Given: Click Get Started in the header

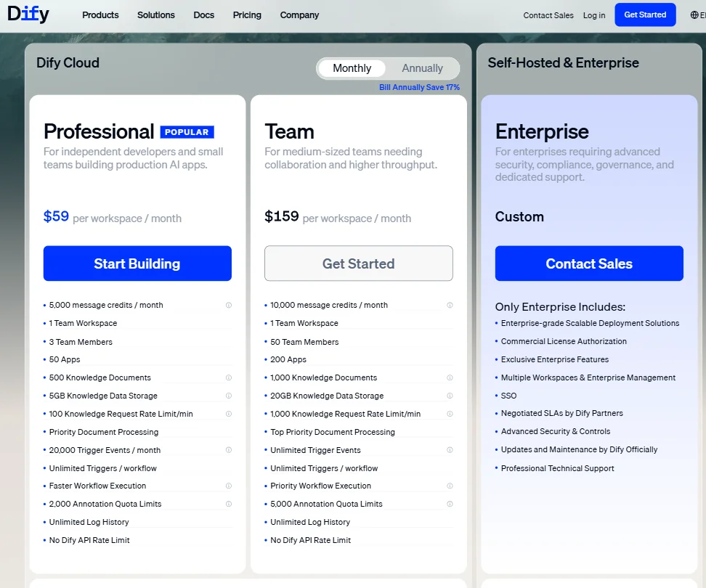Looking at the screenshot, I should point(645,15).
